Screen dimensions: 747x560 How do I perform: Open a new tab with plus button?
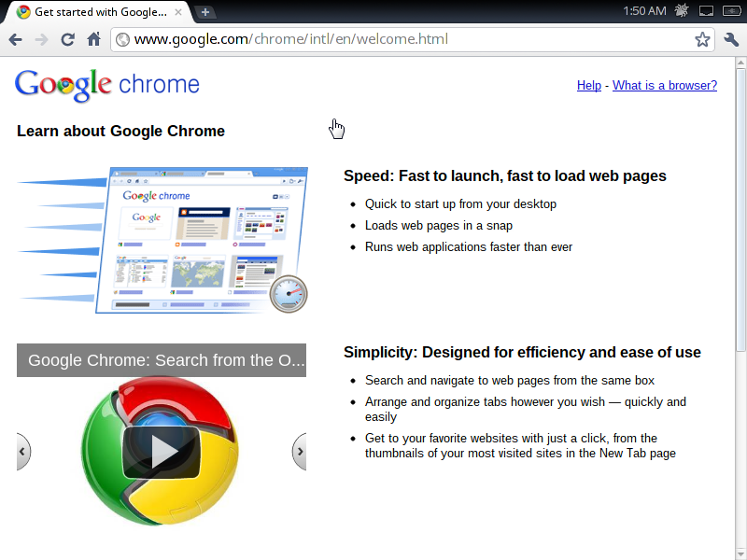pos(204,12)
